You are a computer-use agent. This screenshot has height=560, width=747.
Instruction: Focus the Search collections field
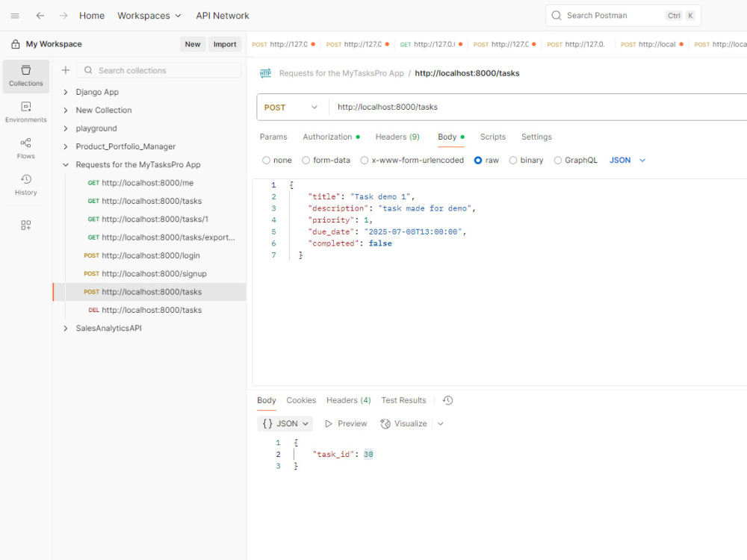[x=158, y=70]
